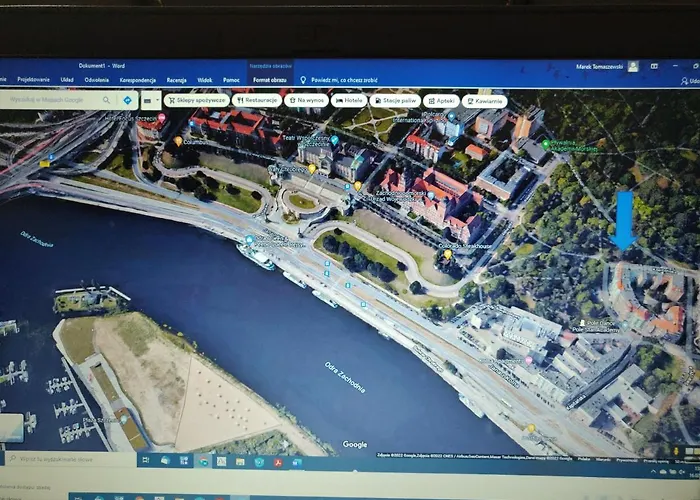This screenshot has width=700, height=500.
Task: Toggle the 'Restauracje' category chip
Action: (256, 101)
